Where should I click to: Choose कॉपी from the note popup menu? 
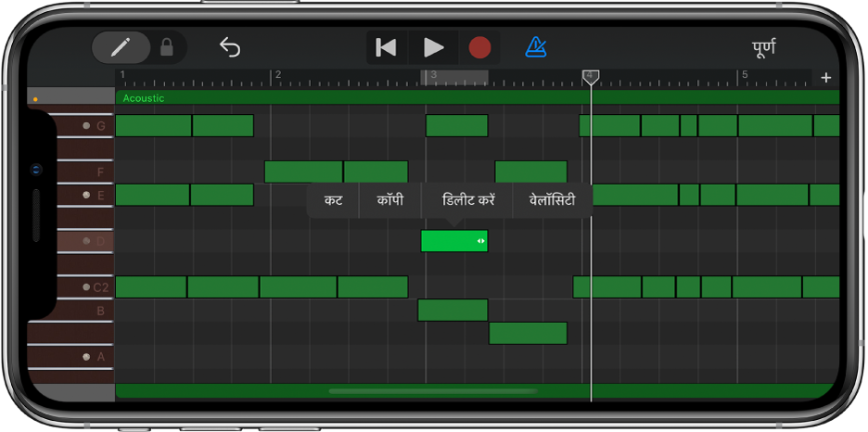click(x=390, y=200)
